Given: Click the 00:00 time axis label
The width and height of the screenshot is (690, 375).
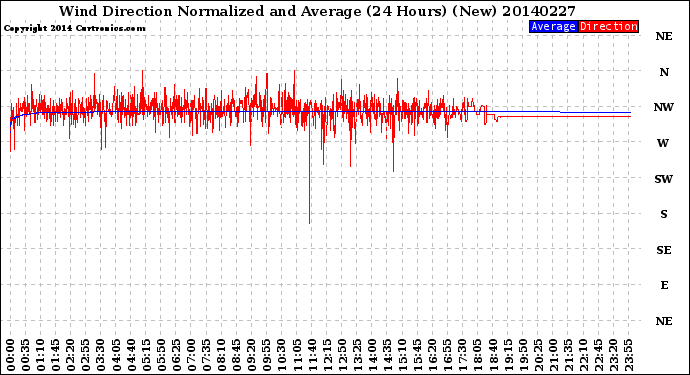Looking at the screenshot, I should tap(11, 355).
